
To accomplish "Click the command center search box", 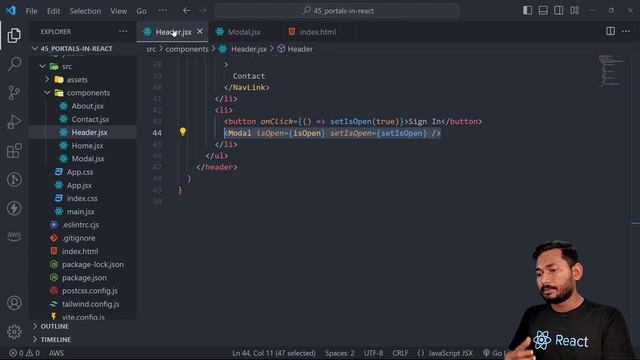I will [337, 11].
